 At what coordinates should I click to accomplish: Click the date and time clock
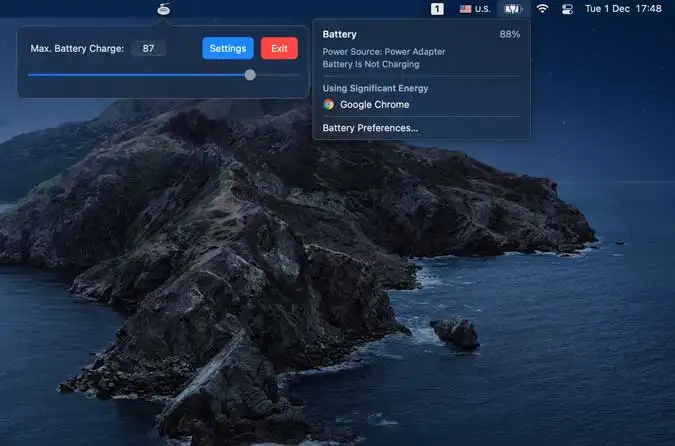[623, 9]
